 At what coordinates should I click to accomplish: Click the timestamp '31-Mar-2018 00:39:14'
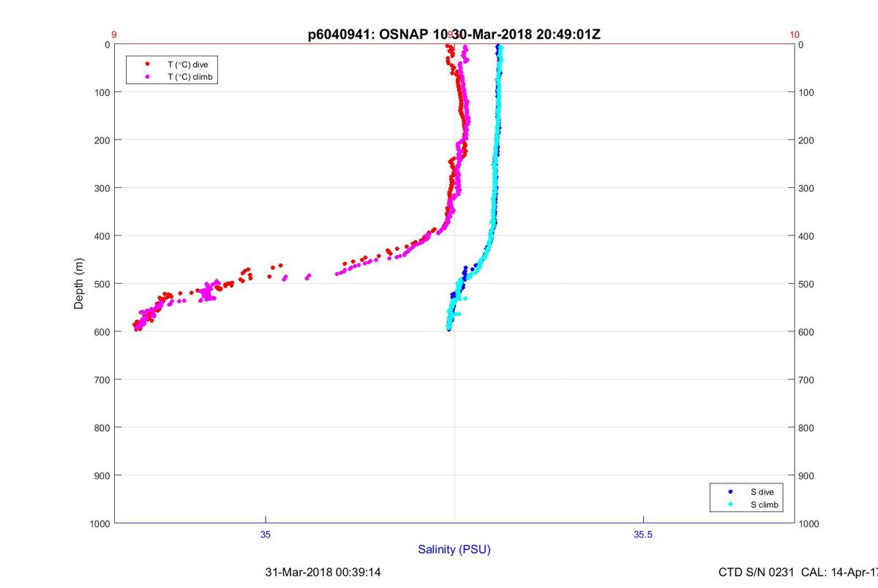(x=323, y=572)
